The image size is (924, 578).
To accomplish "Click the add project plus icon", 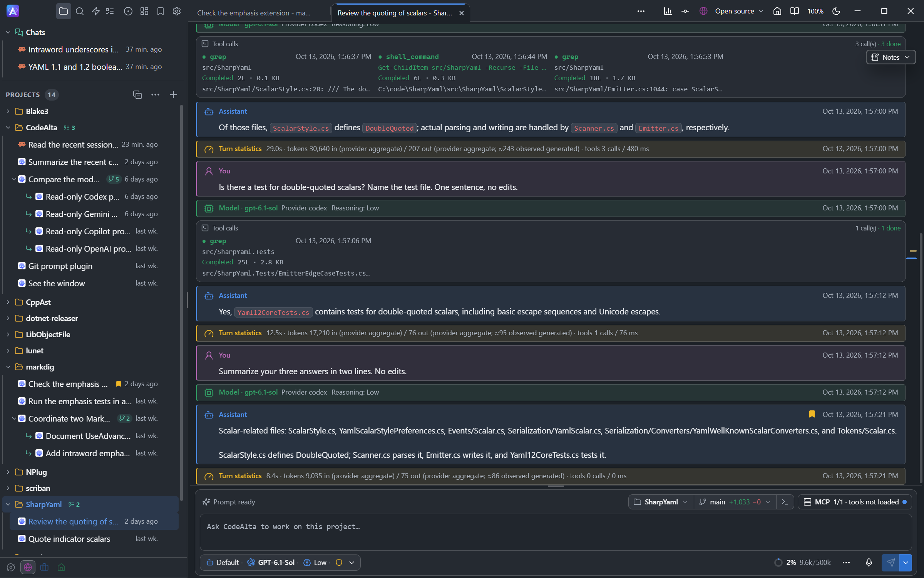I will tap(173, 95).
